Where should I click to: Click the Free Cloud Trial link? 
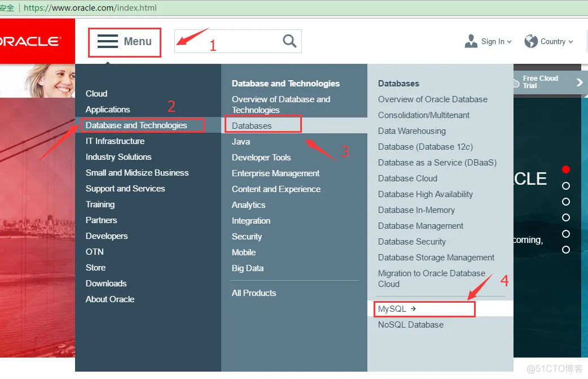541,82
